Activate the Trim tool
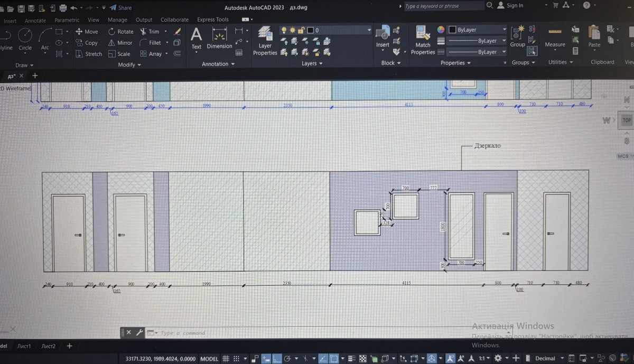The width and height of the screenshot is (634, 364). click(150, 32)
